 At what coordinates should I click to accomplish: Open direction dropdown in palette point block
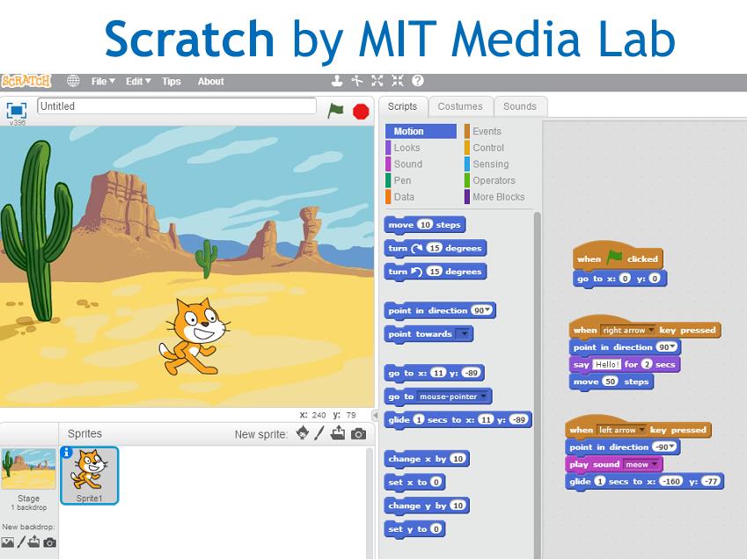[487, 310]
